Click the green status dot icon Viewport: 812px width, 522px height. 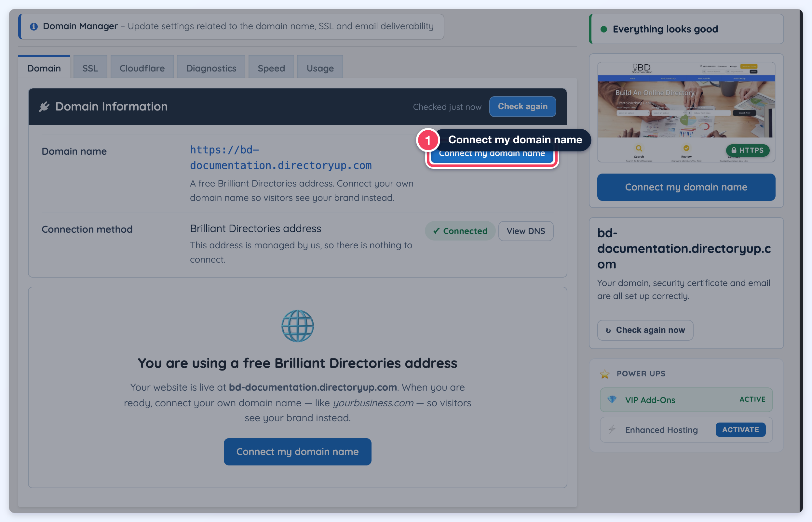[x=603, y=29]
